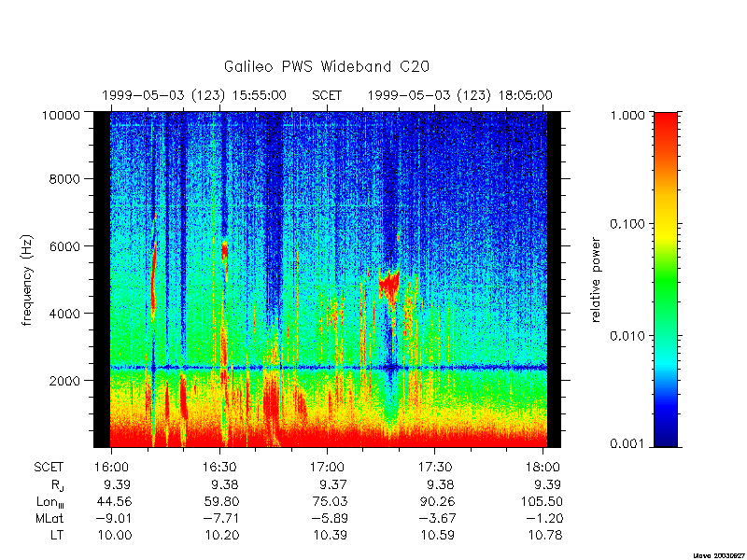Click the LT value 10.39

[x=331, y=535]
